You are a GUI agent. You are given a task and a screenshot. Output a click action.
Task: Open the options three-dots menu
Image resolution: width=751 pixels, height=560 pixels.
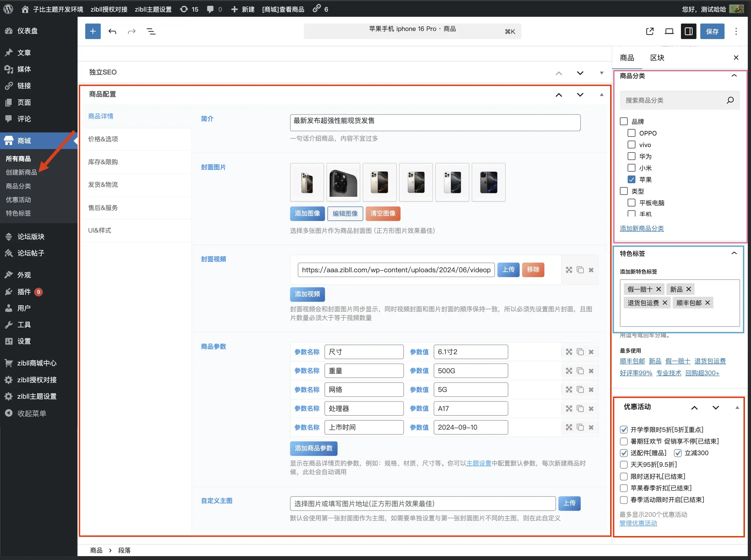[736, 32]
